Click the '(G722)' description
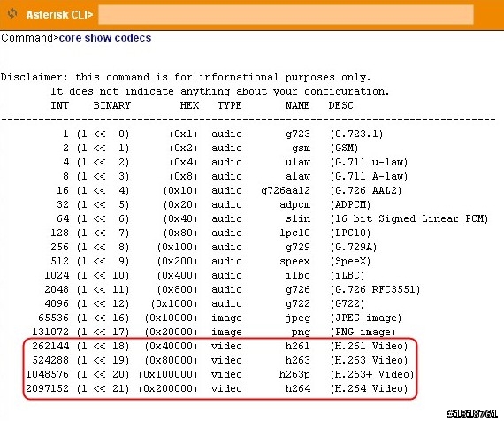Image resolution: width=504 pixels, height=421 pixels. [x=347, y=303]
